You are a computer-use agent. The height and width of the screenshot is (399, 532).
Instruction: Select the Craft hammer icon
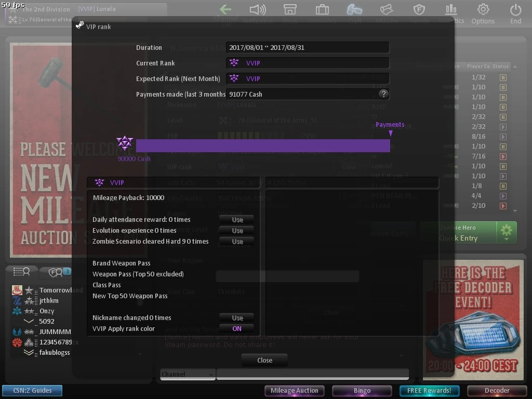pyautogui.click(x=354, y=9)
